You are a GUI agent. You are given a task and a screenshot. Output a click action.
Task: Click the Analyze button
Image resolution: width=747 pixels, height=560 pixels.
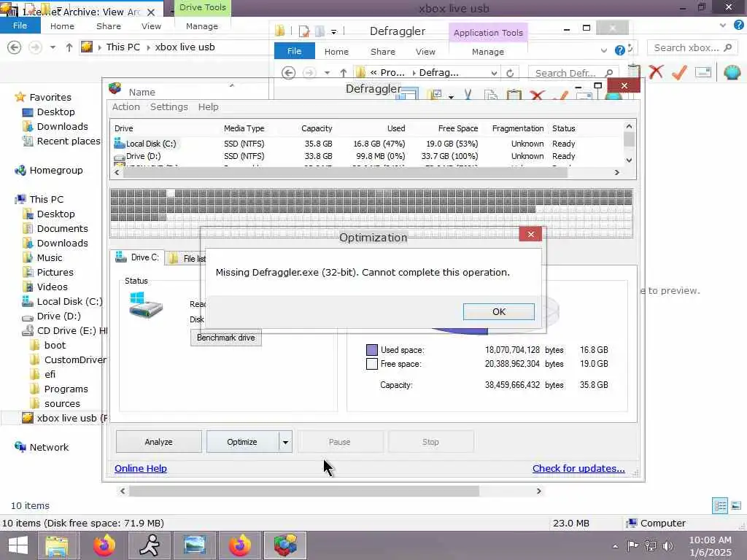(x=158, y=442)
